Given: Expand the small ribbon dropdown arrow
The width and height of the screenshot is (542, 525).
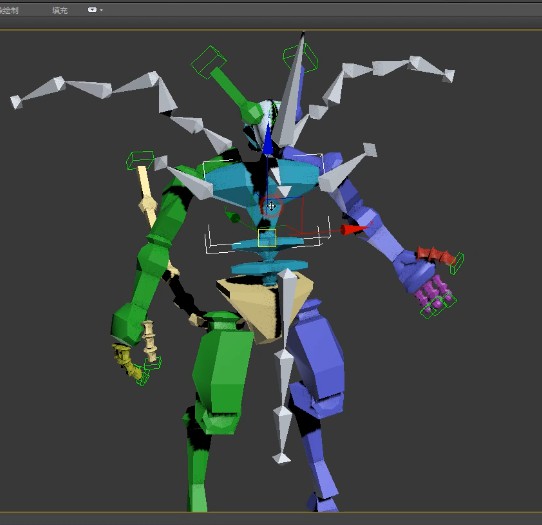Looking at the screenshot, I should pyautogui.click(x=101, y=10).
